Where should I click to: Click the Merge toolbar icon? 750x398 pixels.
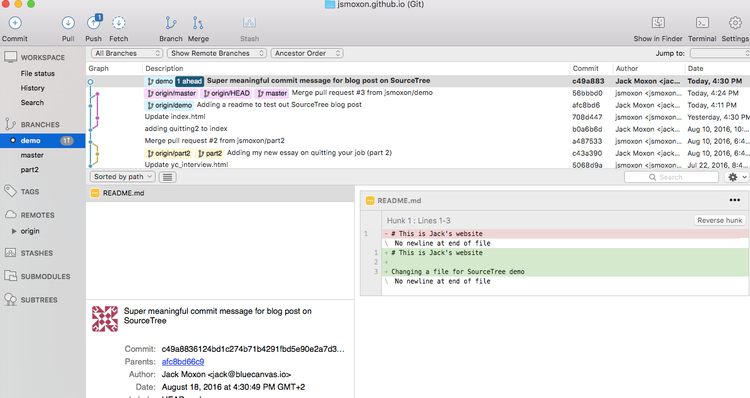point(198,22)
